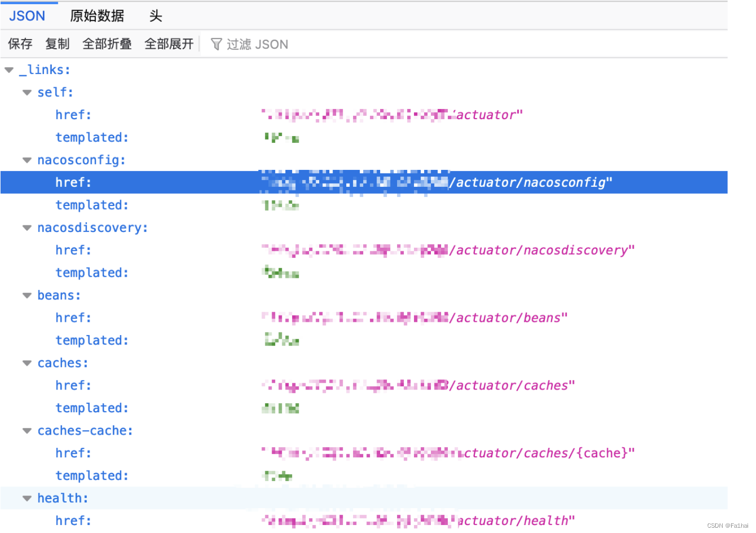756x533 pixels.
Task: Click the 保存 save button
Action: (x=20, y=44)
